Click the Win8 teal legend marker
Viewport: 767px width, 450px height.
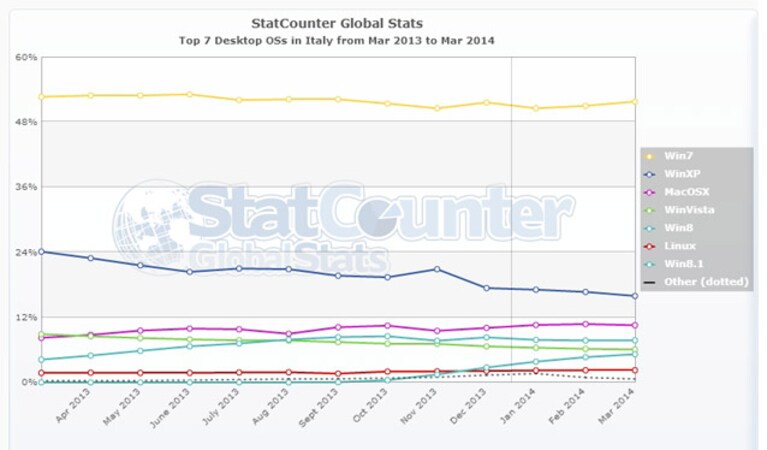tap(650, 228)
